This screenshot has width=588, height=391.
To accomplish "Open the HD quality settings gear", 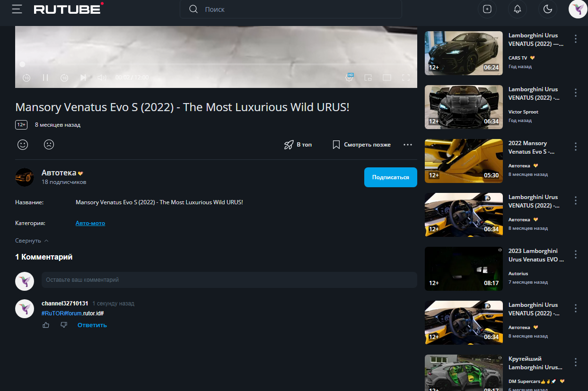I will click(x=349, y=78).
